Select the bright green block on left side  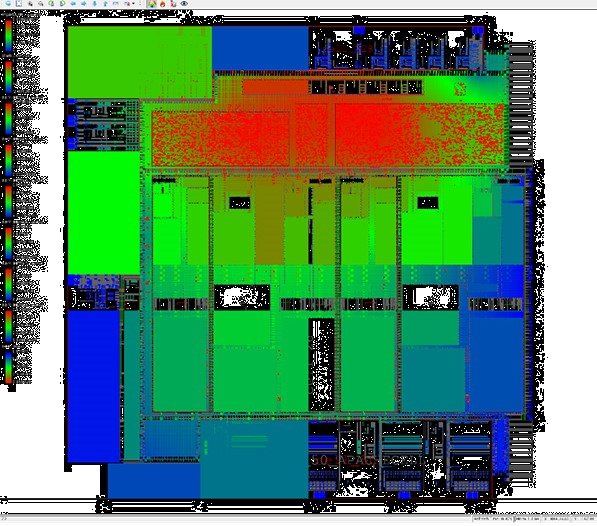[x=104, y=212]
